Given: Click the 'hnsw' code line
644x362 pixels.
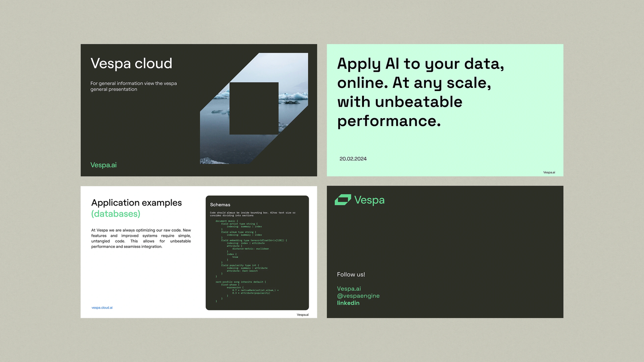Looking at the screenshot, I should click(x=235, y=257).
